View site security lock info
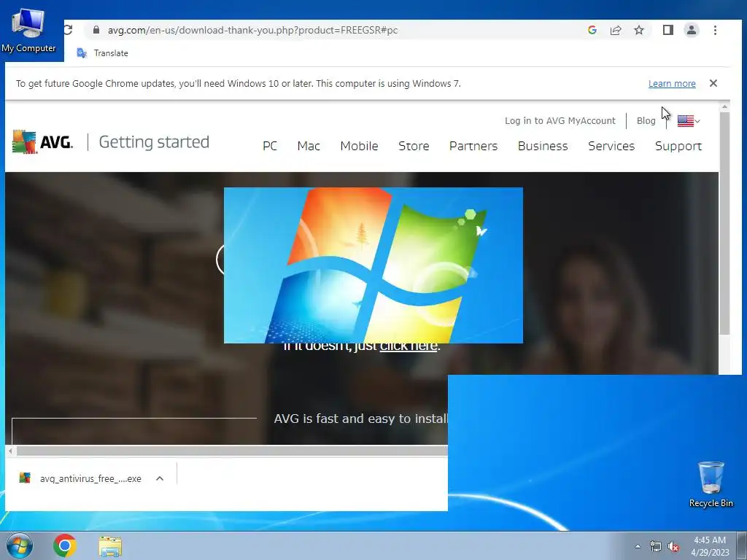The width and height of the screenshot is (747, 560). pos(96,30)
